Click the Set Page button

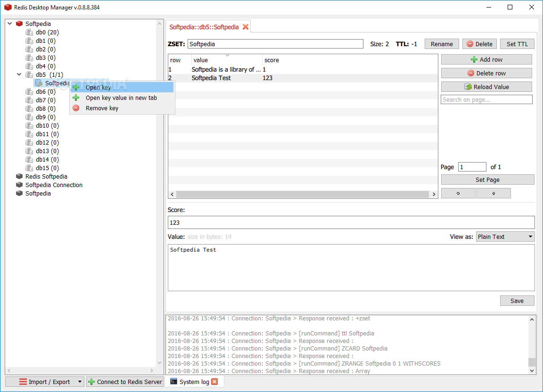point(487,180)
